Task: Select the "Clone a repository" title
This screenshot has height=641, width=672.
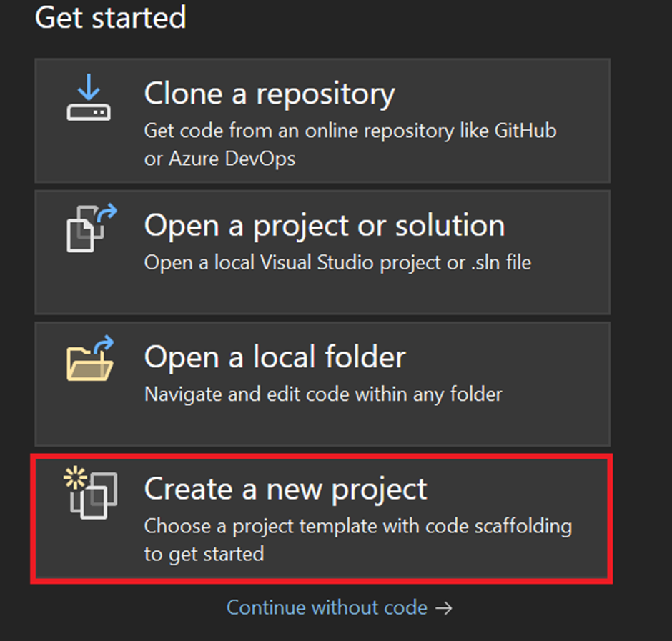Action: (x=270, y=94)
